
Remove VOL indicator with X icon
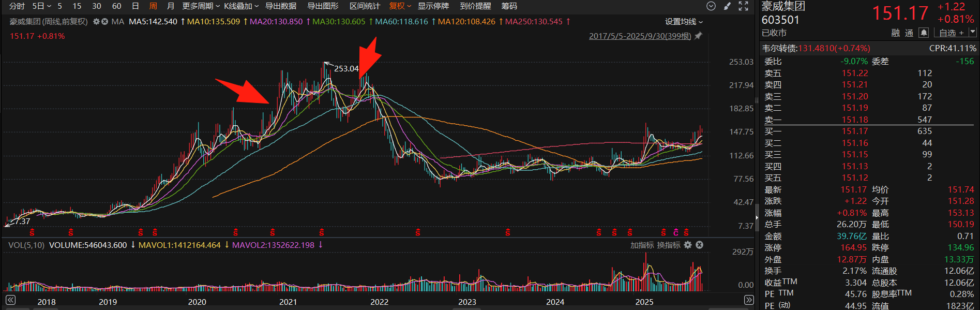699,245
